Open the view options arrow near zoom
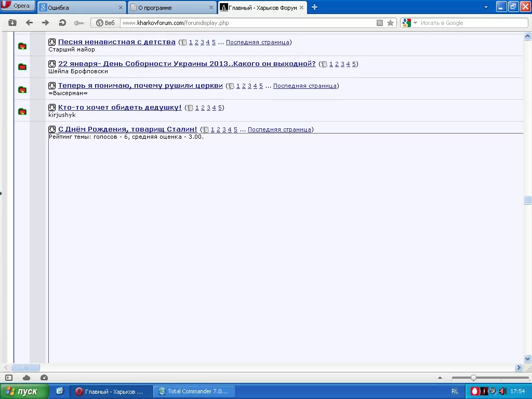This screenshot has width=532, height=399. click(x=440, y=378)
